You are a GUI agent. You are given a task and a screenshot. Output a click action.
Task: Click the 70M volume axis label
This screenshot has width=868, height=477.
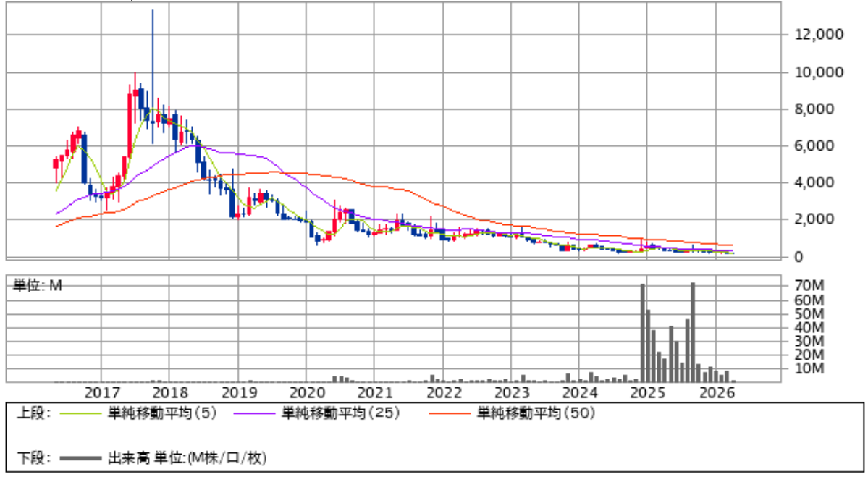[809, 287]
